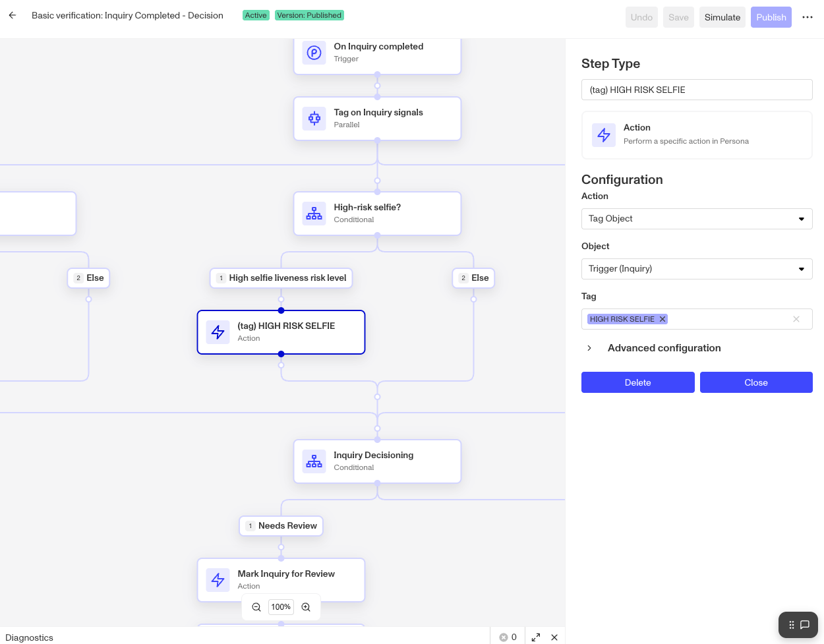Open the Object dropdown Trigger (Inquiry)
Viewport: 824px width, 644px height.
(x=697, y=269)
